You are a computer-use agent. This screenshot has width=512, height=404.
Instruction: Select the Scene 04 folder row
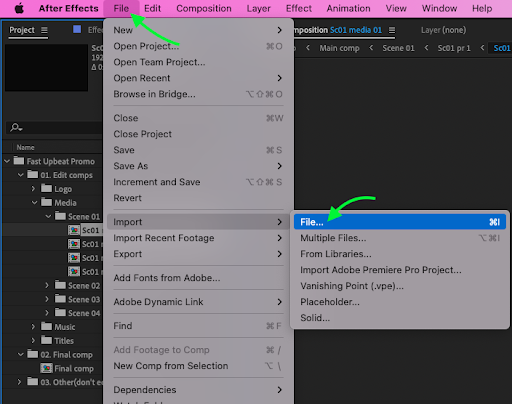(52, 313)
